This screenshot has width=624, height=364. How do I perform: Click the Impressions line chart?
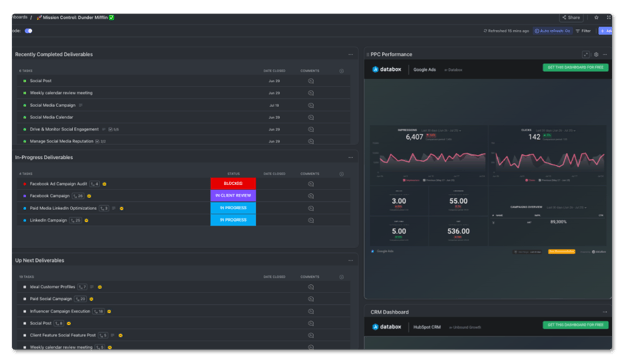click(432, 161)
